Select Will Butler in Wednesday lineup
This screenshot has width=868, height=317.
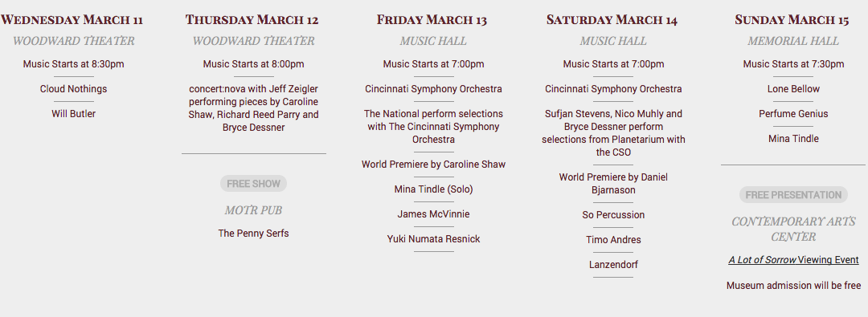coord(74,114)
